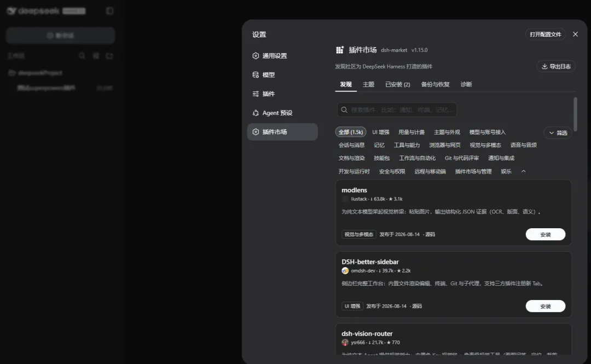Filter plugins by 开发与运行时

click(354, 171)
